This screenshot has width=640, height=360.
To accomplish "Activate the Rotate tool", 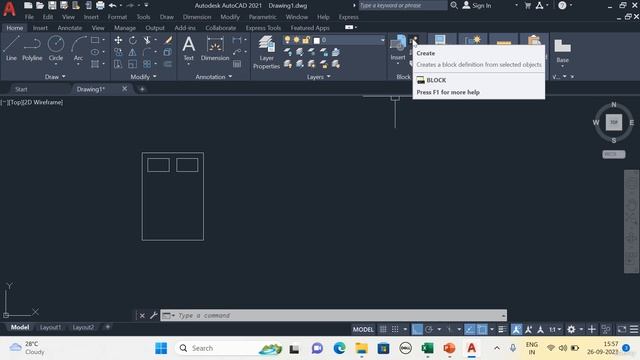I will [133, 40].
